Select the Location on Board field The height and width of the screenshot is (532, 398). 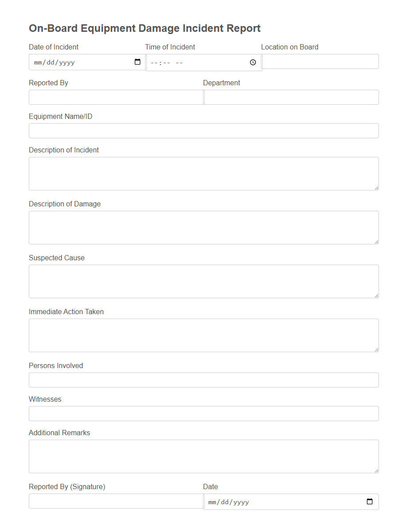pos(320,61)
